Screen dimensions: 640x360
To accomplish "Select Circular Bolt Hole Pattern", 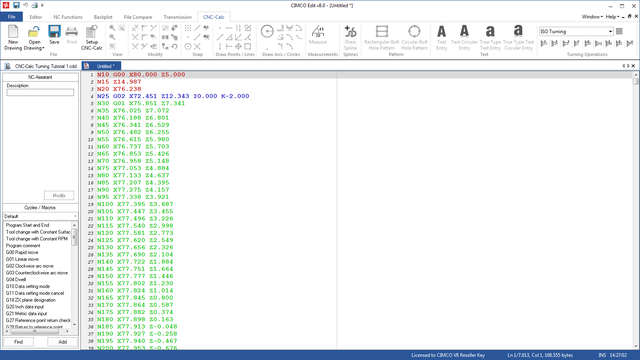I will coord(414,37).
